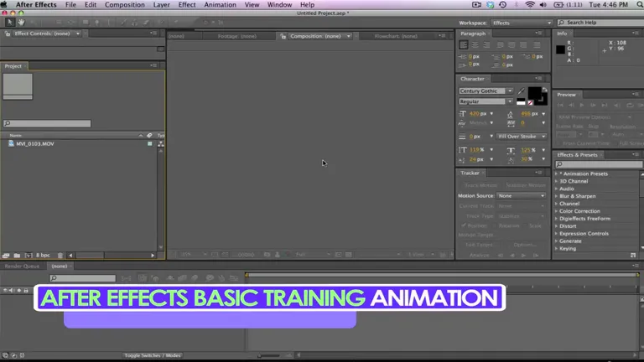Image resolution: width=644 pixels, height=362 pixels.
Task: Click right-align text icon in Paragraph panel
Action: click(486, 44)
